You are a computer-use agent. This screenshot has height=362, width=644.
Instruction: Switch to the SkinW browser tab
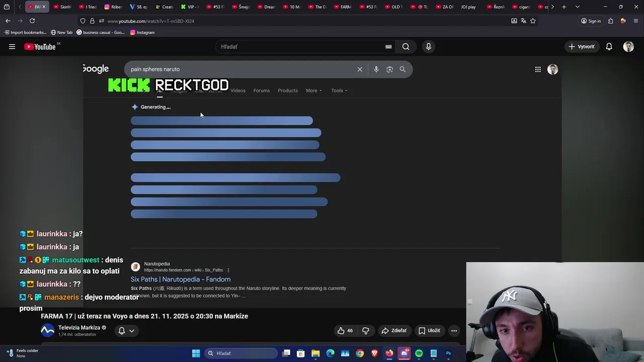61,7
